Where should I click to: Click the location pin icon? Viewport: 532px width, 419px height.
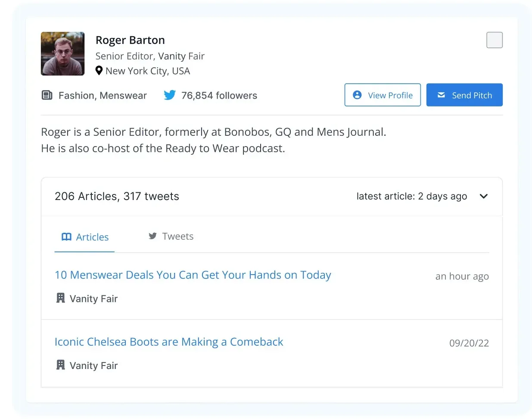point(99,71)
